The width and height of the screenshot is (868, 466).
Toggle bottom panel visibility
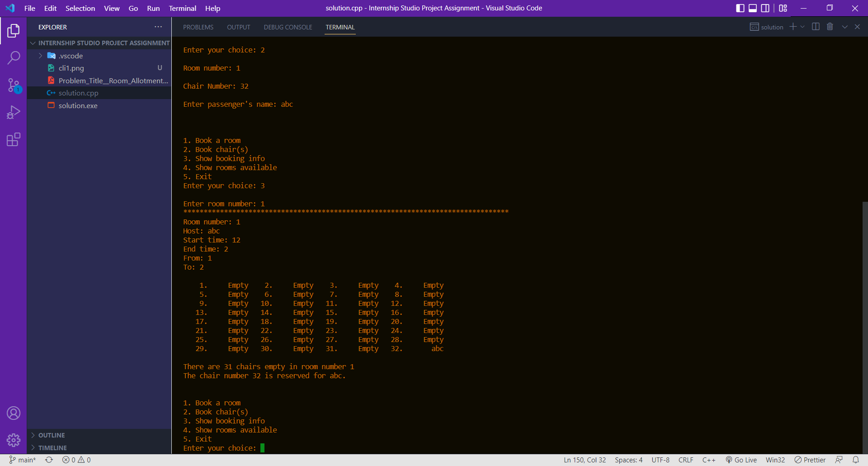point(753,8)
